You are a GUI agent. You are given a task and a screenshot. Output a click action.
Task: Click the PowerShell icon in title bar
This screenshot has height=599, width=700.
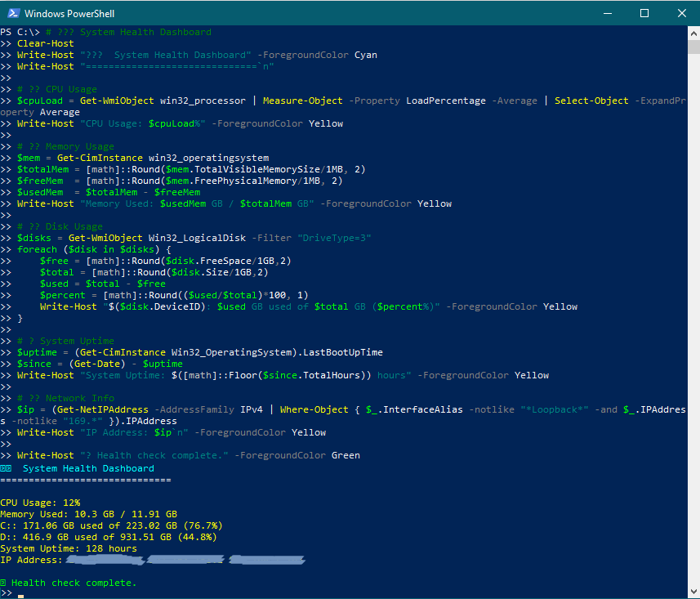(12, 13)
